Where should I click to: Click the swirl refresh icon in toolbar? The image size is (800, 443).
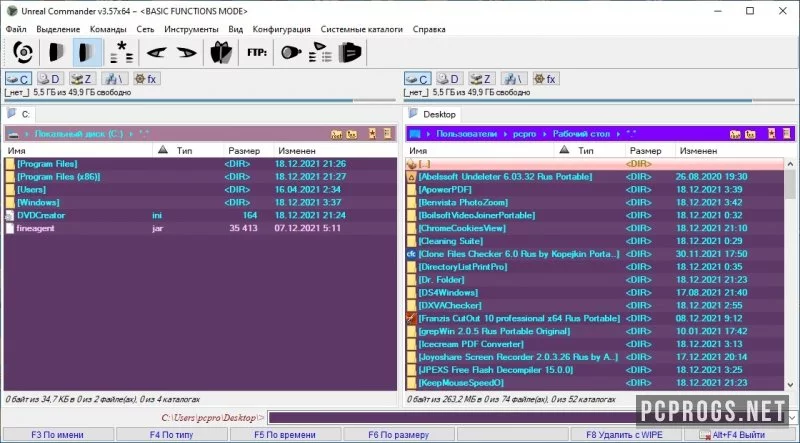click(23, 52)
